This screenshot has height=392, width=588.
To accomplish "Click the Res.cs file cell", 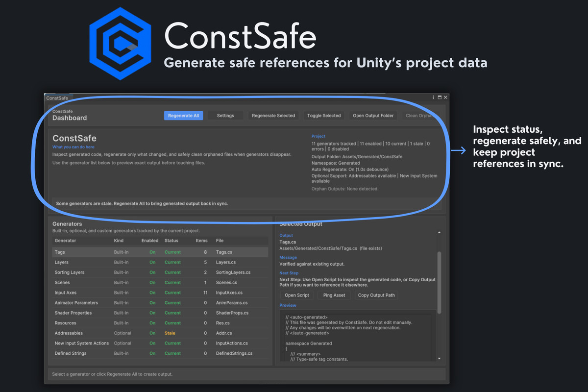I will (223, 323).
